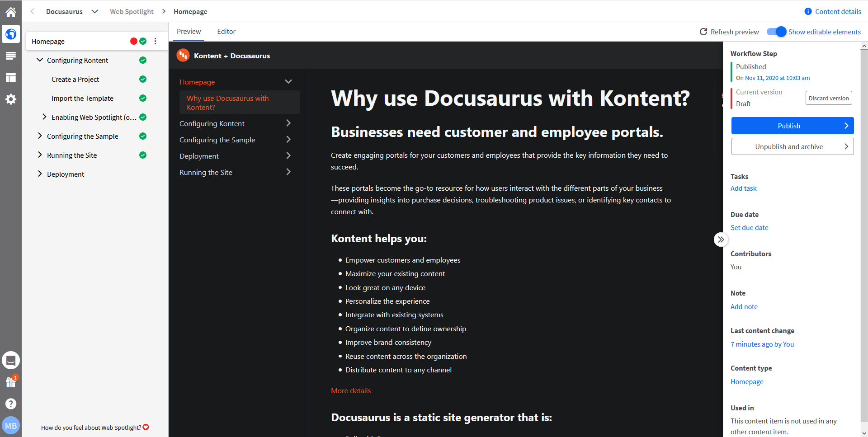868x437 pixels.
Task: Click the blue Publish button
Action: pos(792,126)
